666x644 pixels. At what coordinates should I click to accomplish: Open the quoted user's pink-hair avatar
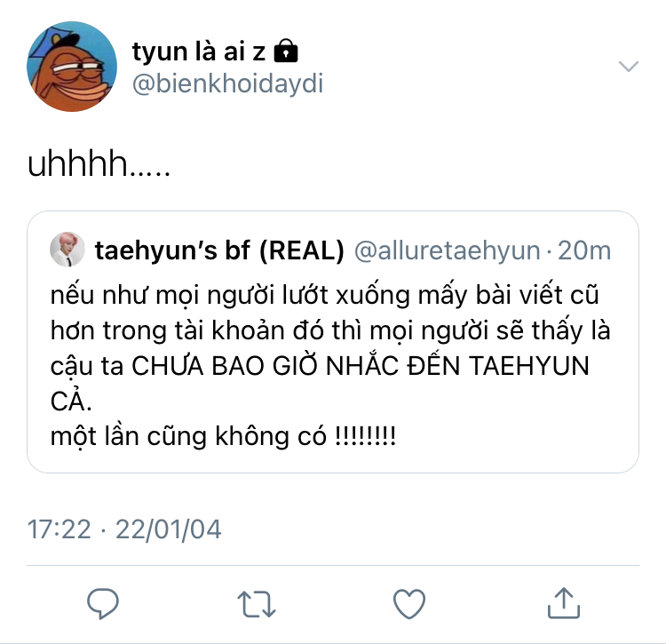coord(67,250)
